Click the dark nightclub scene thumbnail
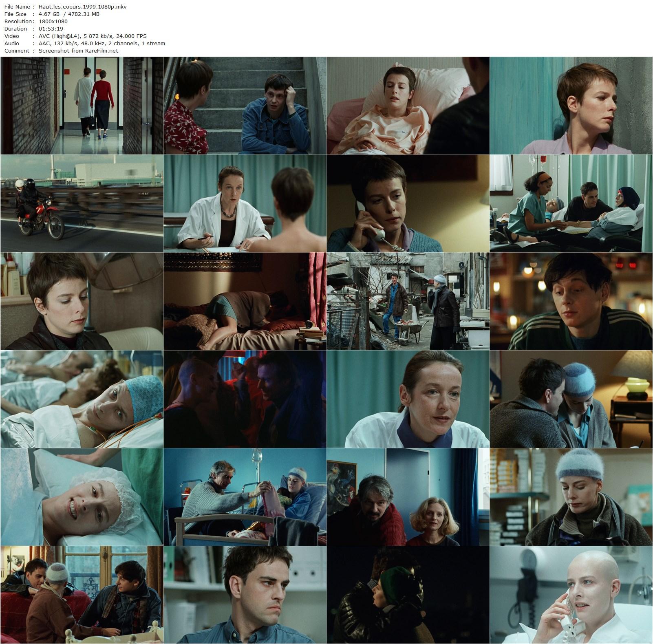Screen dimensions: 653x644 coord(245,399)
